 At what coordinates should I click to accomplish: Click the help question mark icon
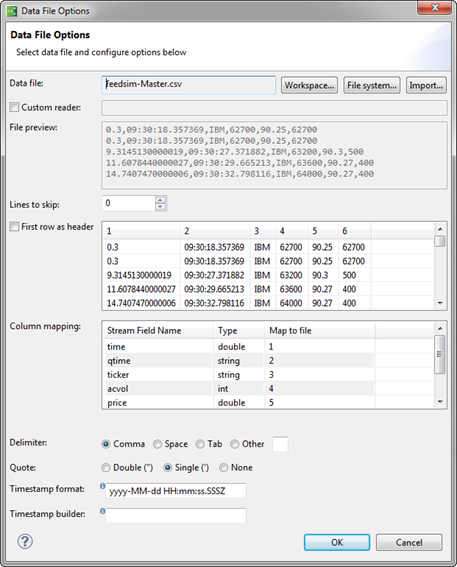pyautogui.click(x=25, y=541)
